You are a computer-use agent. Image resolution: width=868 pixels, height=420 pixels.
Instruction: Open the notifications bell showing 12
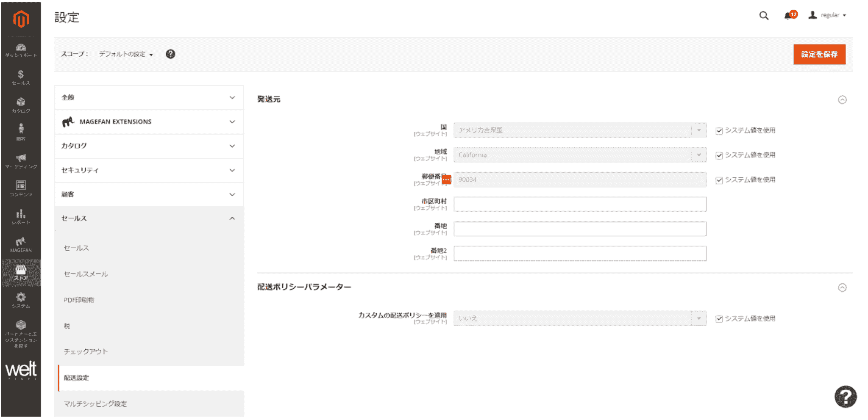click(x=789, y=16)
